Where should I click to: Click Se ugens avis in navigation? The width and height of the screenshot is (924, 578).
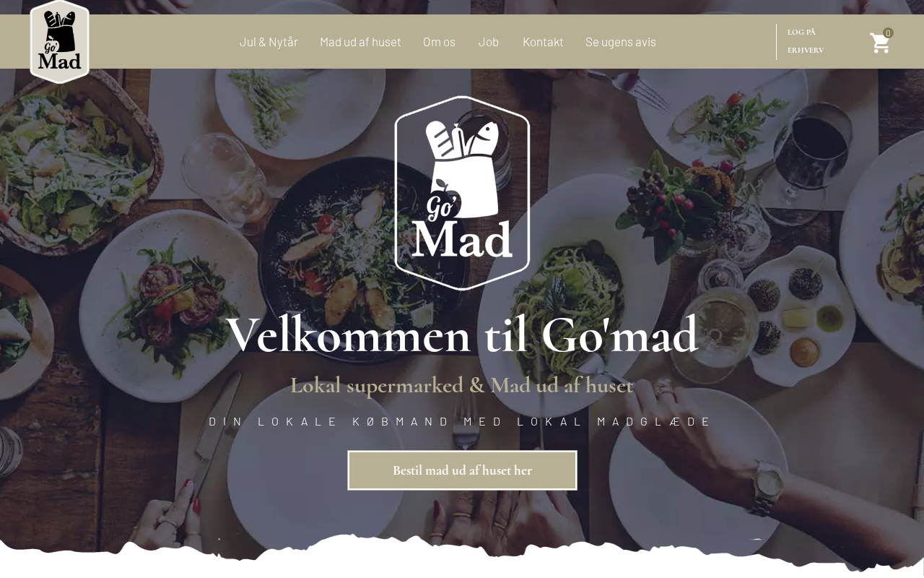pyautogui.click(x=621, y=42)
